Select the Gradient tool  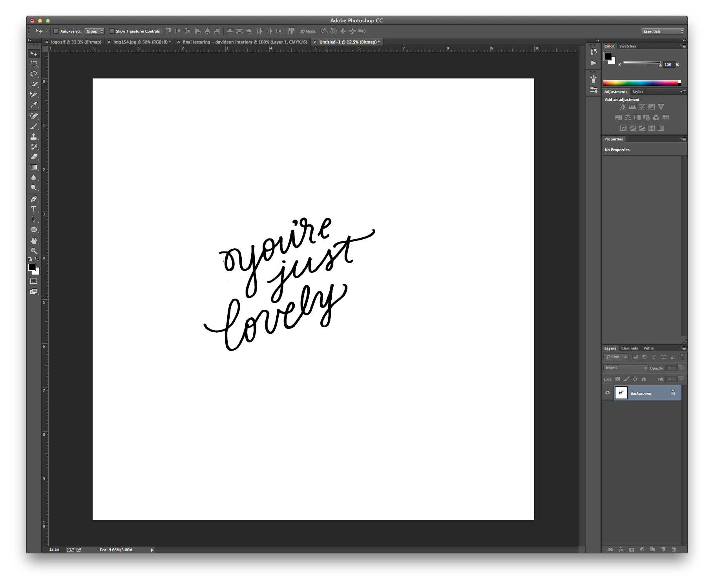34,167
